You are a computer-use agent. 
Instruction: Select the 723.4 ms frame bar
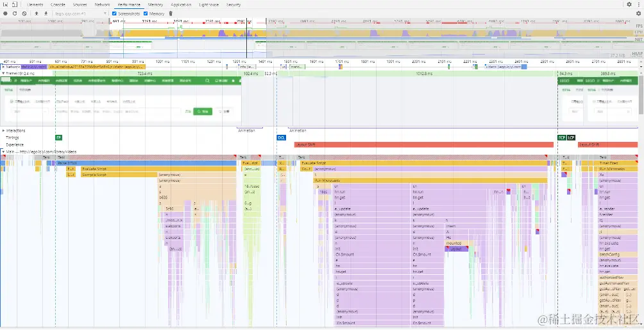146,74
